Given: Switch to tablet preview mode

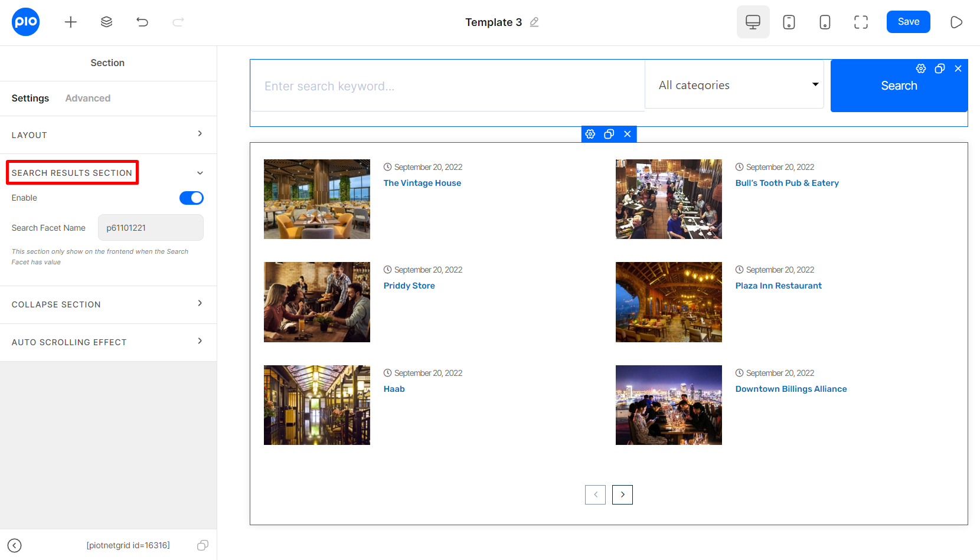Looking at the screenshot, I should point(789,22).
